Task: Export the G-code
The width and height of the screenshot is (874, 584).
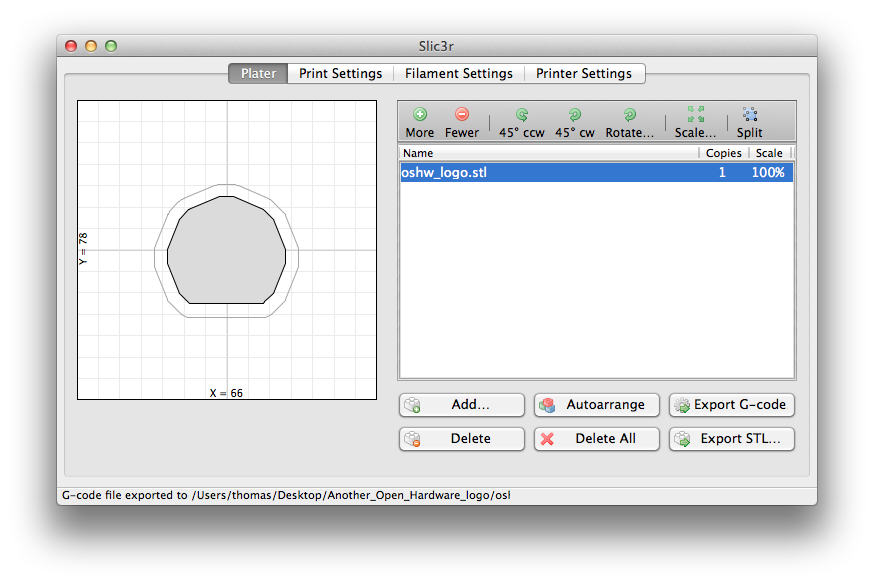Action: [731, 404]
